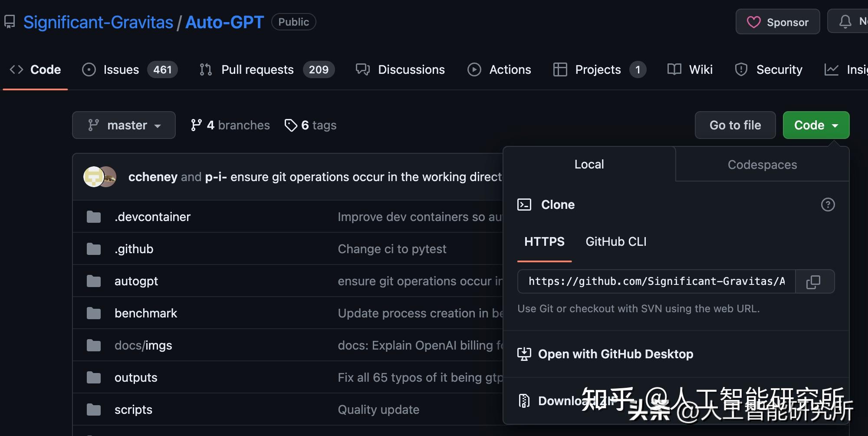The height and width of the screenshot is (436, 868).
Task: Open the 'docs: Explain OpenAI billing' commit
Action: pyautogui.click(x=420, y=345)
